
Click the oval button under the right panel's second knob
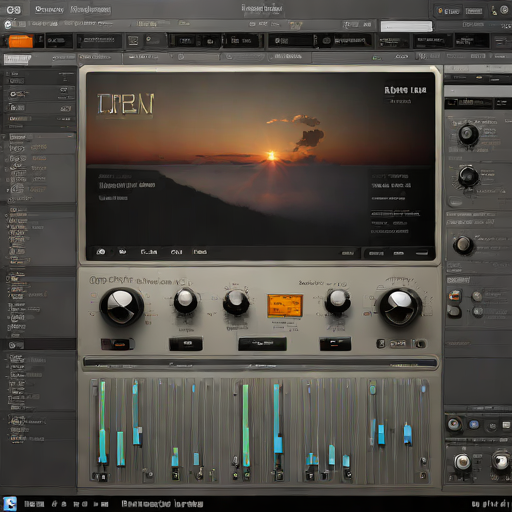[x=455, y=202]
